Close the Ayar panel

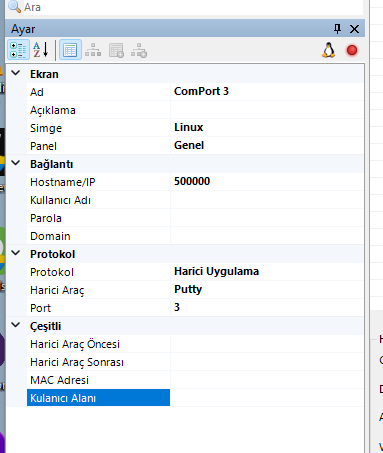coord(354,29)
